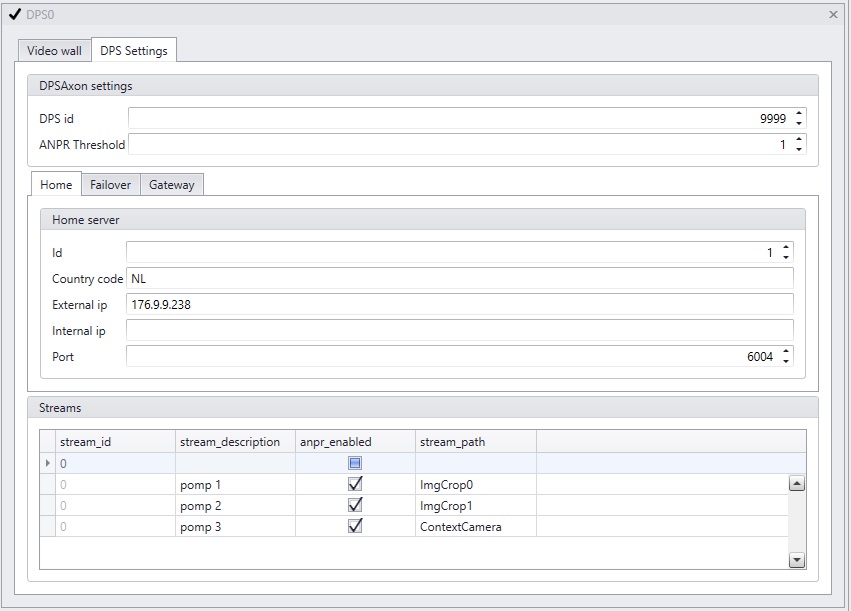Click the Country code field containing NL
851x611 pixels.
[x=460, y=278]
